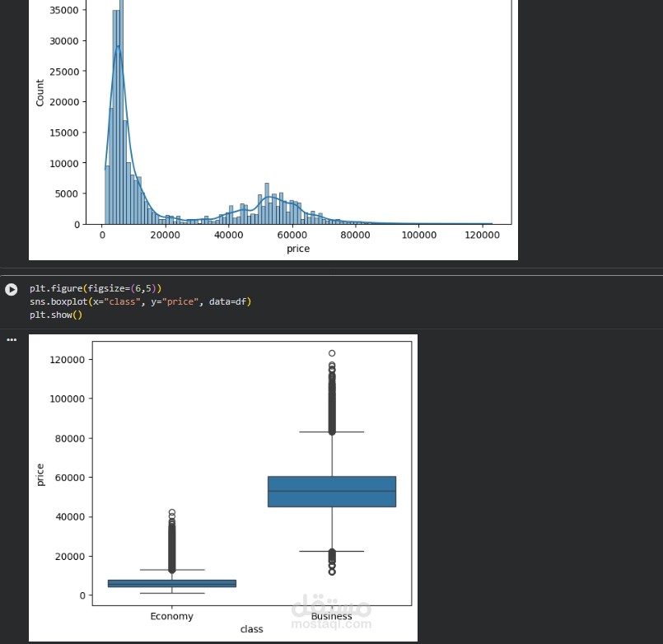Viewport: 663px width, 644px height.
Task: Click the Economy box in the boxplot
Action: click(172, 584)
